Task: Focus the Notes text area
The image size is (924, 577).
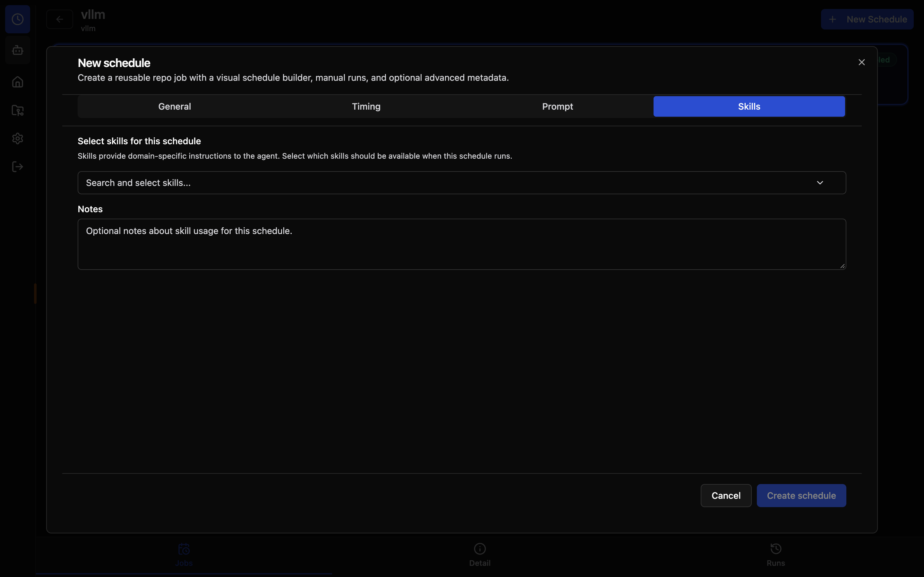Action: [x=462, y=244]
